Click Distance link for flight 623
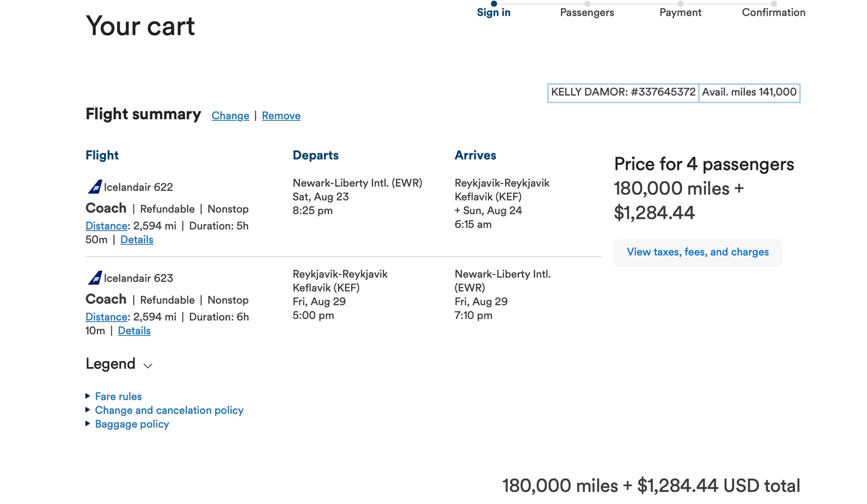 106,317
